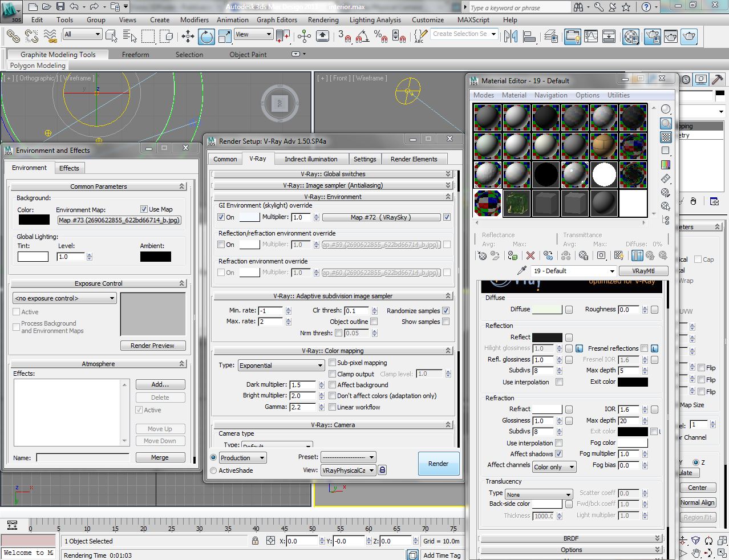Open the Rendering menu

pyautogui.click(x=323, y=19)
